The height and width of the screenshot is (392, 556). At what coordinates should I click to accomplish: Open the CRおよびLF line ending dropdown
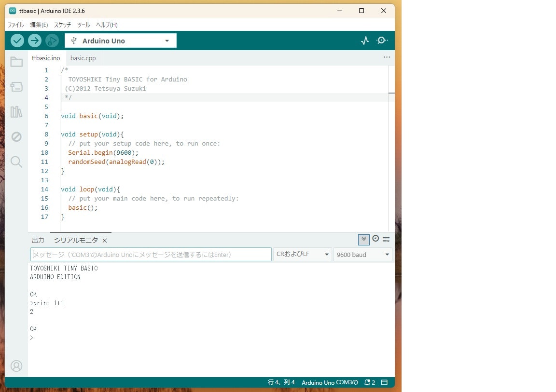pos(303,254)
